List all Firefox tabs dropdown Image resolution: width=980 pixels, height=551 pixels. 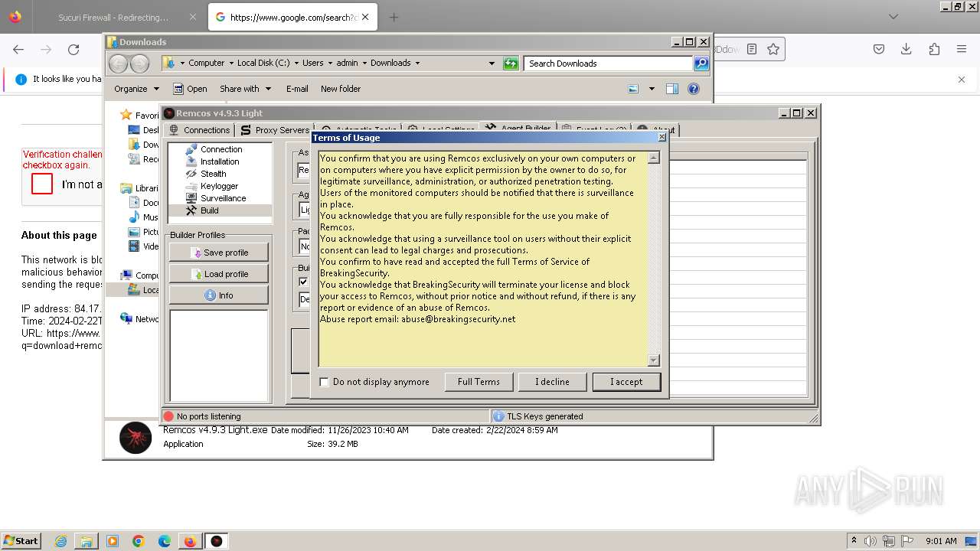point(893,17)
